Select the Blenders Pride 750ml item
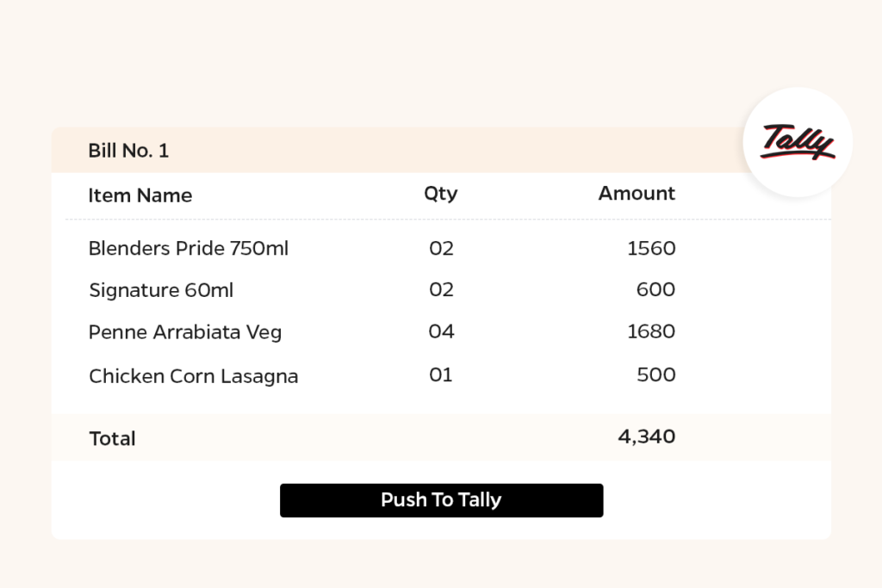This screenshot has width=882, height=588. (189, 249)
